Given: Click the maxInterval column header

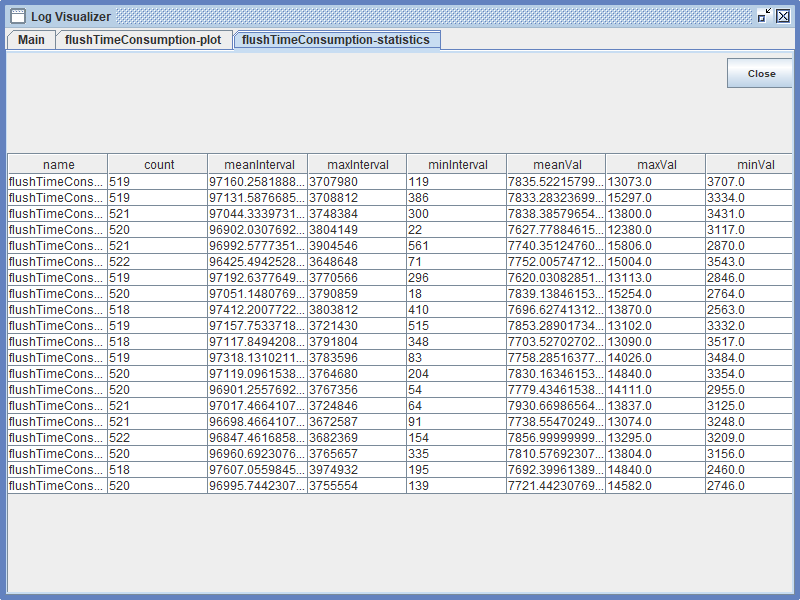Looking at the screenshot, I should pos(357,165).
